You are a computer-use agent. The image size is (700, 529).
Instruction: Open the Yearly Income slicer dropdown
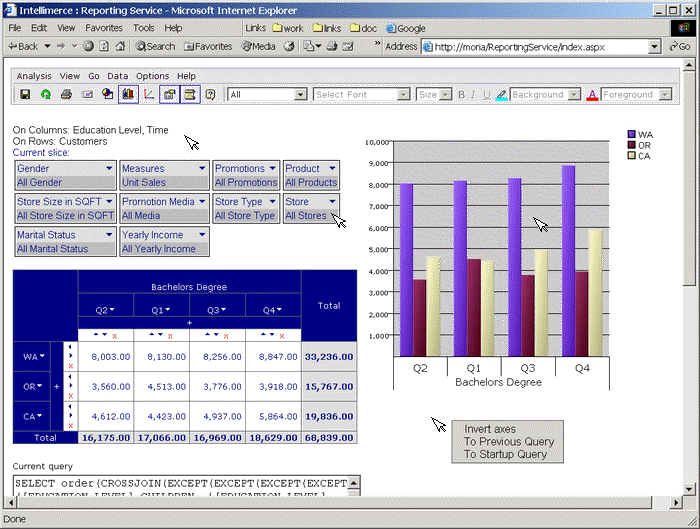[202, 234]
